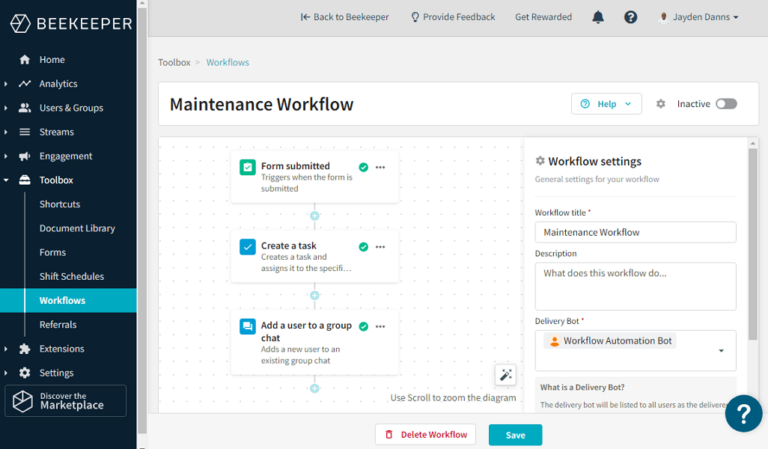Click the green status check on Form submitted
The image size is (768, 449).
pyautogui.click(x=363, y=167)
